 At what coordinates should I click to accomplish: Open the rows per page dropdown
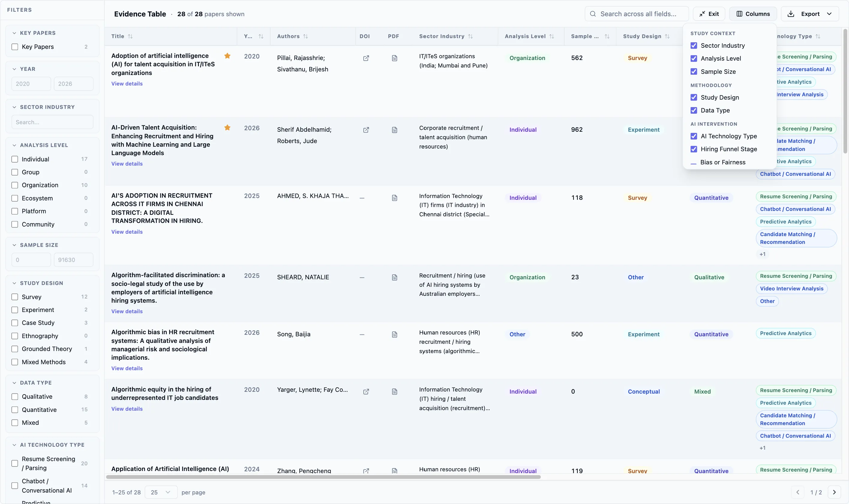coord(161,492)
